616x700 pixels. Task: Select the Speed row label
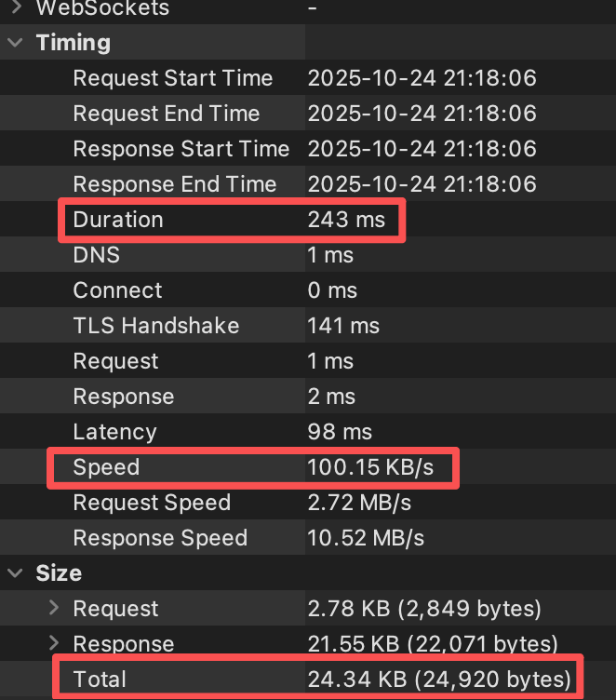106,467
